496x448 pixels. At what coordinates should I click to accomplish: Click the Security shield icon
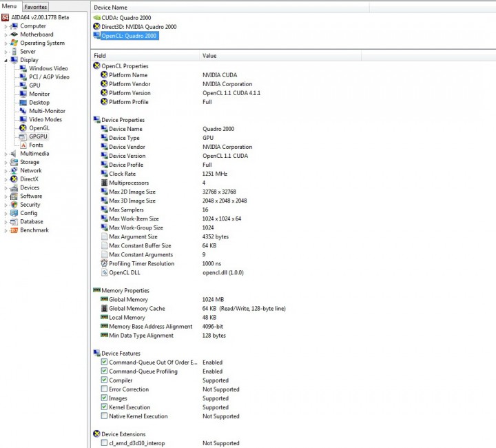tap(14, 205)
